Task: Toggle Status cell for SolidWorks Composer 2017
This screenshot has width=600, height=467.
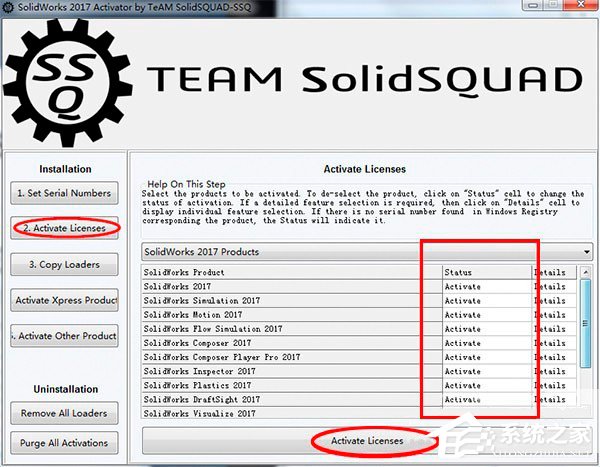Action: tap(487, 343)
